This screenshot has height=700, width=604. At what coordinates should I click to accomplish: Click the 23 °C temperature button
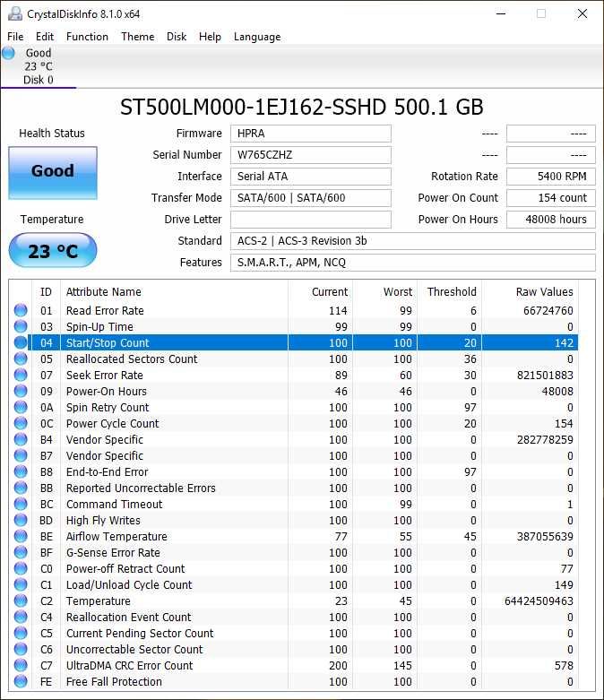(53, 251)
